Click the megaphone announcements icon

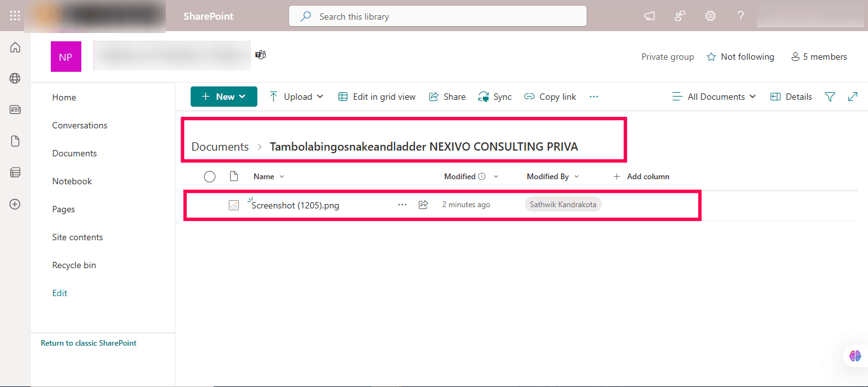(x=649, y=17)
